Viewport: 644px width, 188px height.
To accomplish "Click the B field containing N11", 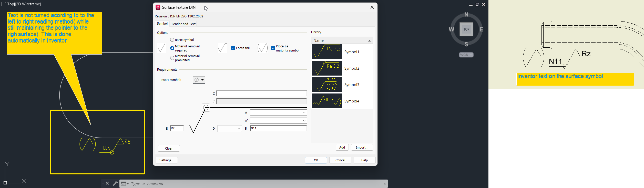I will point(279,128).
